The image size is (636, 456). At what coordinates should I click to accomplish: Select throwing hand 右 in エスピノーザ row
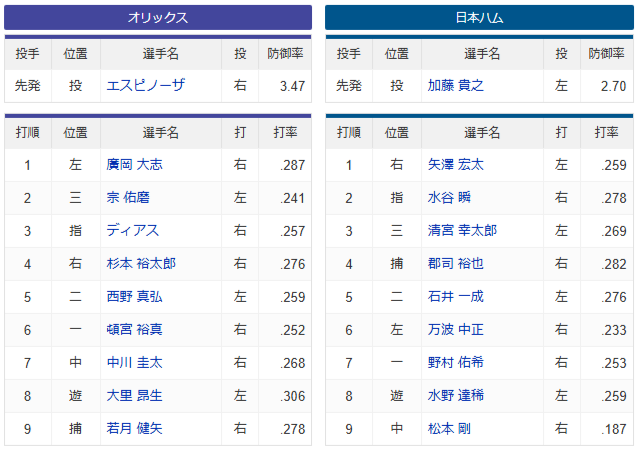[240, 85]
